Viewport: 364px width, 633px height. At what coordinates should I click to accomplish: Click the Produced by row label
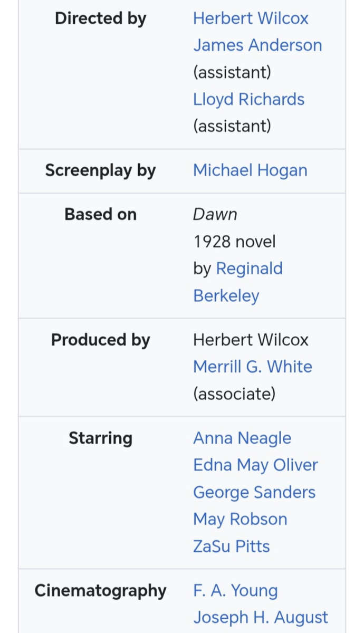click(x=100, y=340)
